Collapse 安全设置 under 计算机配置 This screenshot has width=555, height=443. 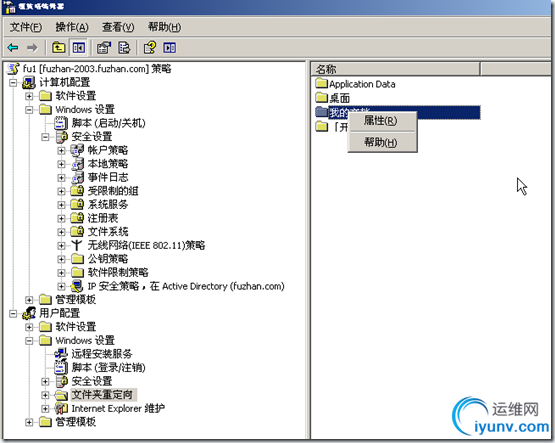45,137
